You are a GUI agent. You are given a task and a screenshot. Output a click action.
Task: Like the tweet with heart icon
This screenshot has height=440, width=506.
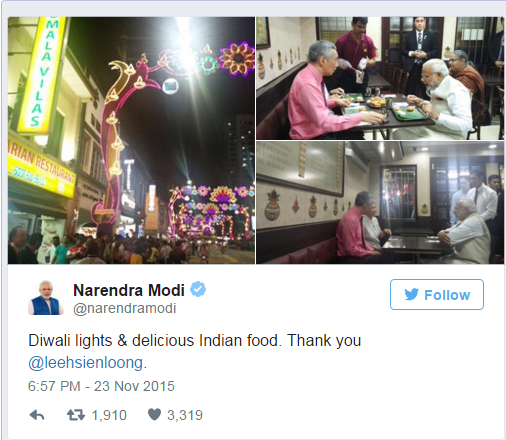point(154,415)
